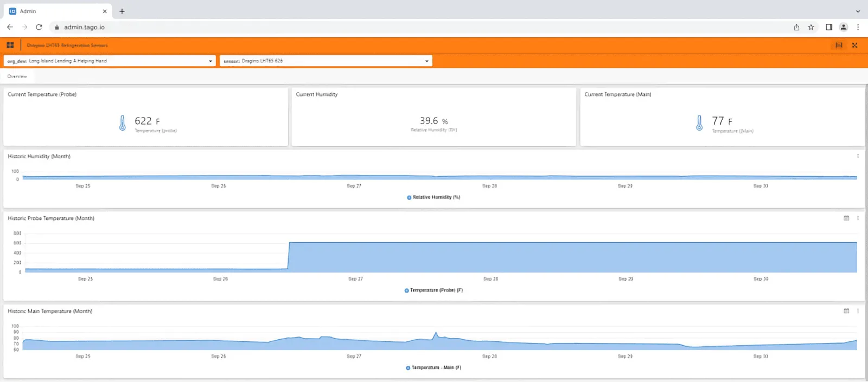The image size is (868, 382).
Task: Close the Admin browser tab
Action: pos(105,11)
